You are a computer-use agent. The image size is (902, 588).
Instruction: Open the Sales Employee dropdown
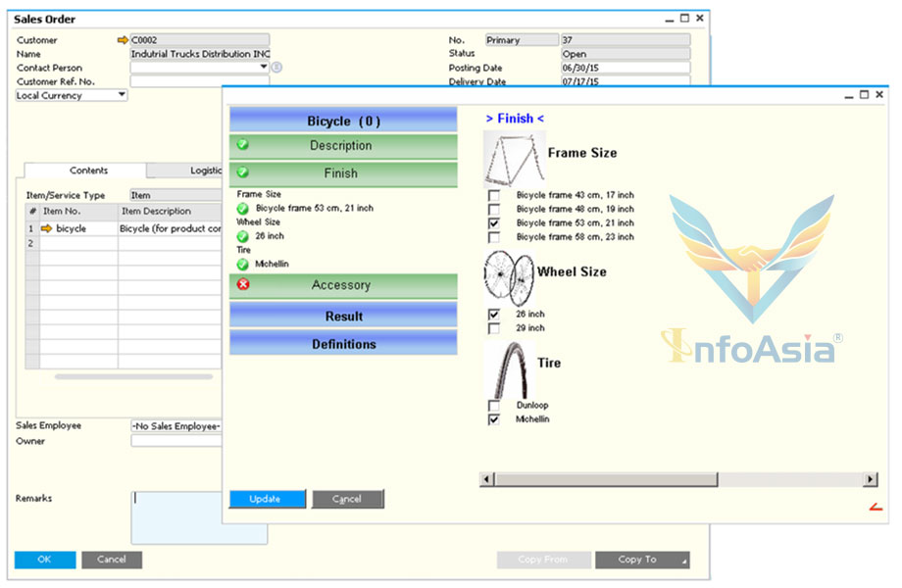(x=176, y=426)
